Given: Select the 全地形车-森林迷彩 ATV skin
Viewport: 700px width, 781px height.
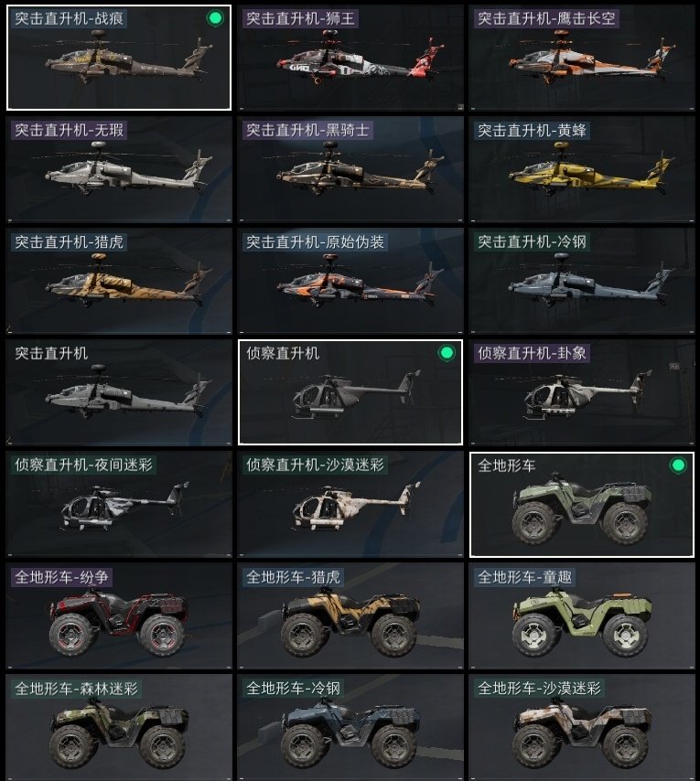Looking at the screenshot, I should [x=119, y=727].
